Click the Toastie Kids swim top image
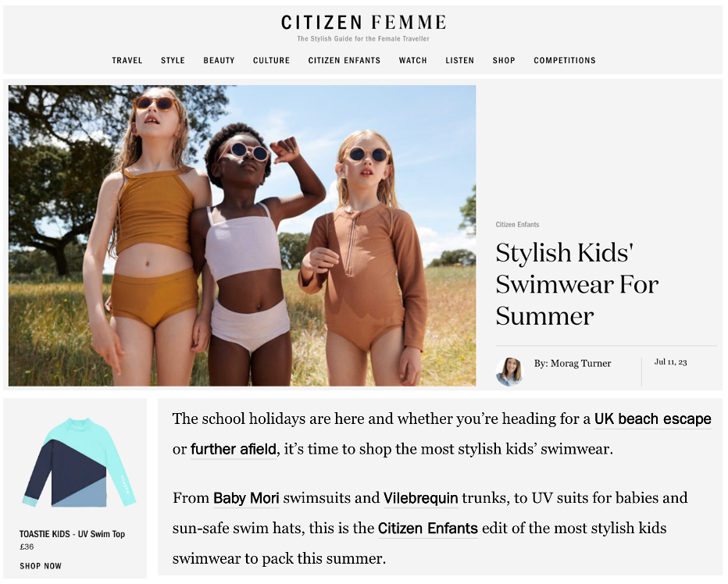Viewport: 728px width, 584px height. [79, 462]
